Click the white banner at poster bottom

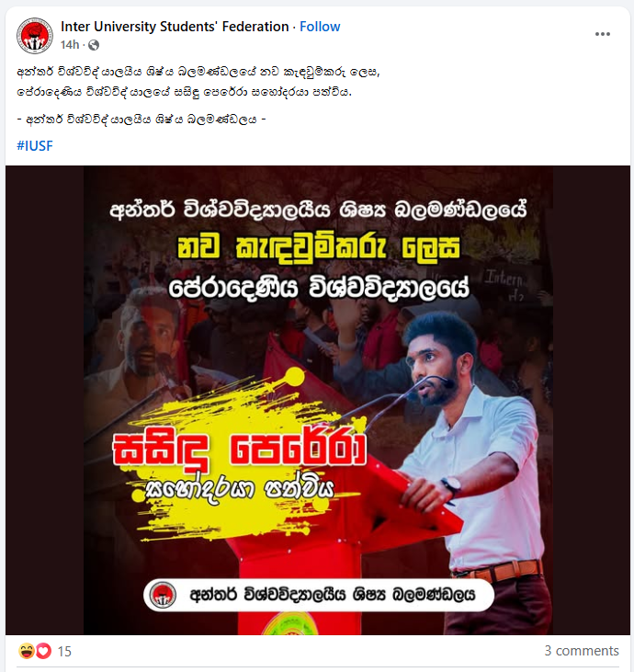318,595
